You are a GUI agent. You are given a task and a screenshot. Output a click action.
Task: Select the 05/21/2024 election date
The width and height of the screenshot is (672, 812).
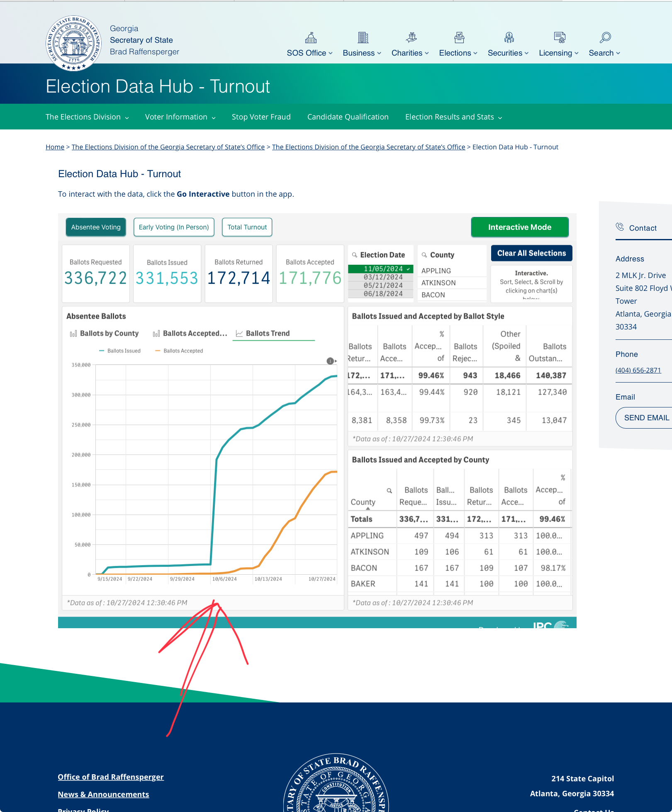[x=381, y=285]
